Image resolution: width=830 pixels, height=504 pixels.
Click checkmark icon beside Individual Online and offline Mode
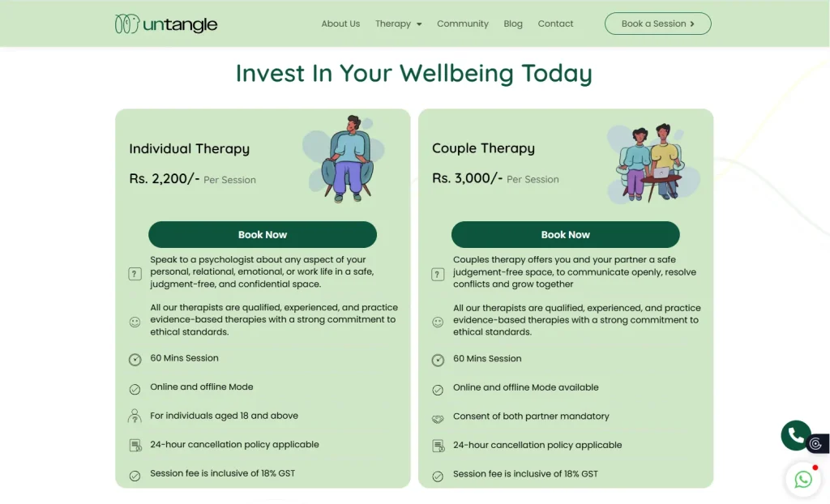[135, 389]
